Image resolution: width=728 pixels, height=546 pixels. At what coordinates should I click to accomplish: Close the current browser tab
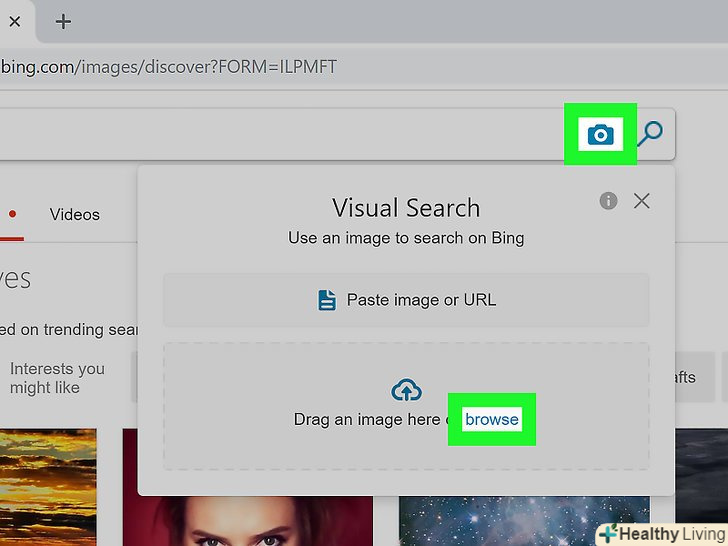click(x=15, y=21)
